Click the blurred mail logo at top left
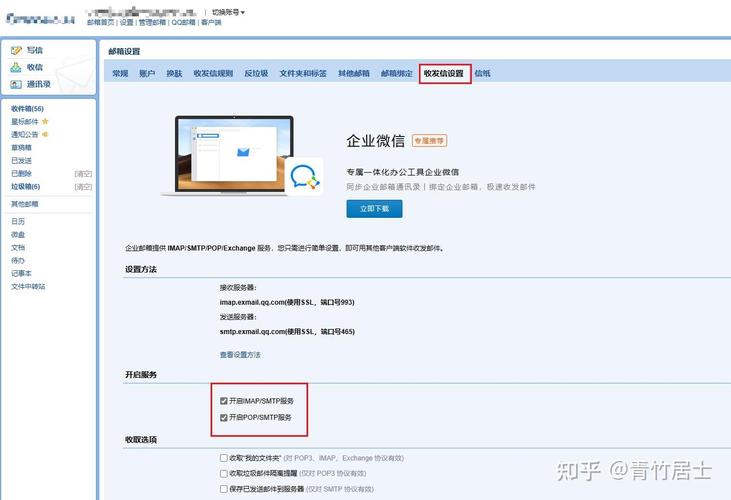Image resolution: width=731 pixels, height=500 pixels. tap(41, 19)
